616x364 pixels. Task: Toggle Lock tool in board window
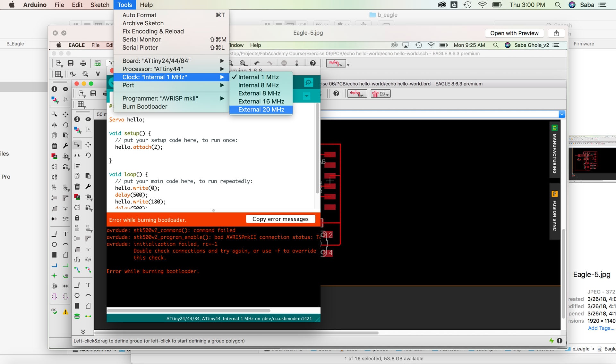[x=77, y=218]
